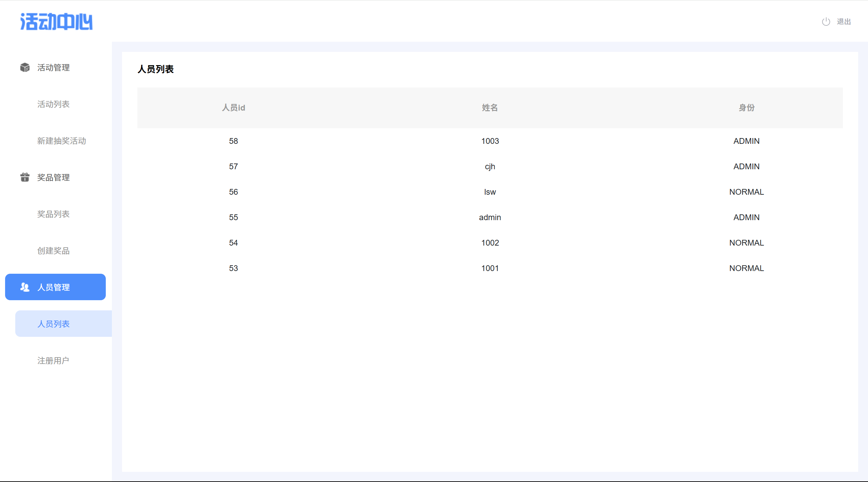The height and width of the screenshot is (482, 868).
Task: Select the row for user cjh
Action: (490, 167)
